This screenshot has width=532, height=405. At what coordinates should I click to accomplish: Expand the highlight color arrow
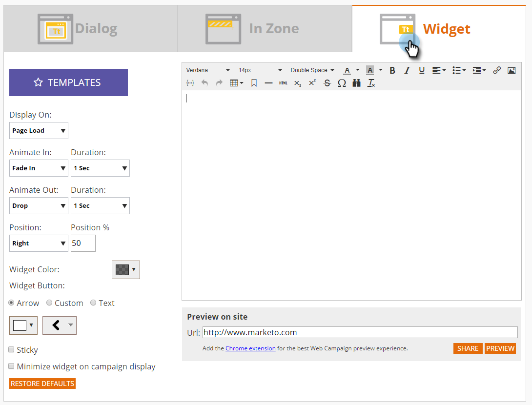381,70
